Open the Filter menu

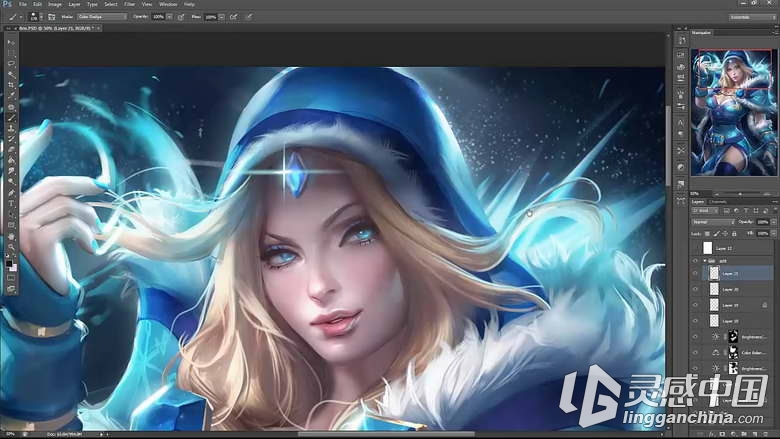point(129,4)
